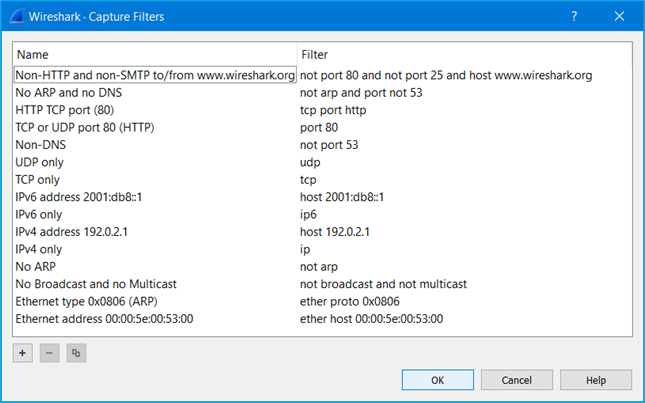Click the 'host 192.0.2.1' filter expression
Screen dimensions: 645x403
[x=335, y=232]
